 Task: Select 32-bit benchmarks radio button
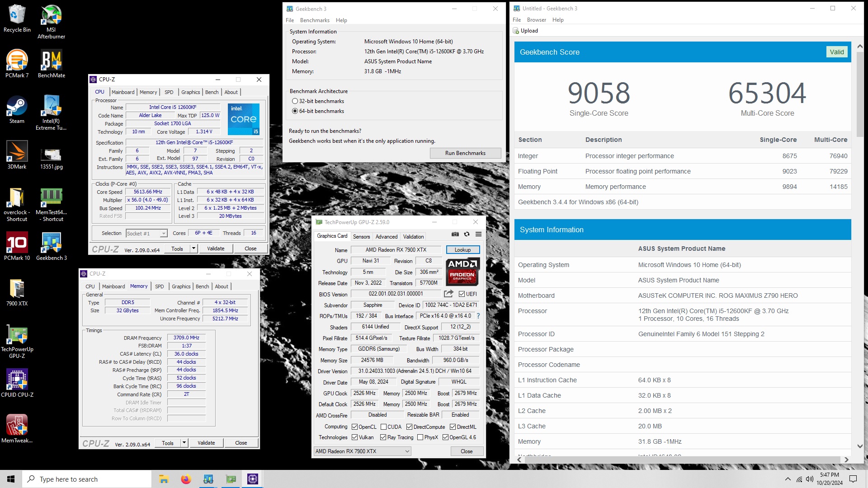(295, 101)
